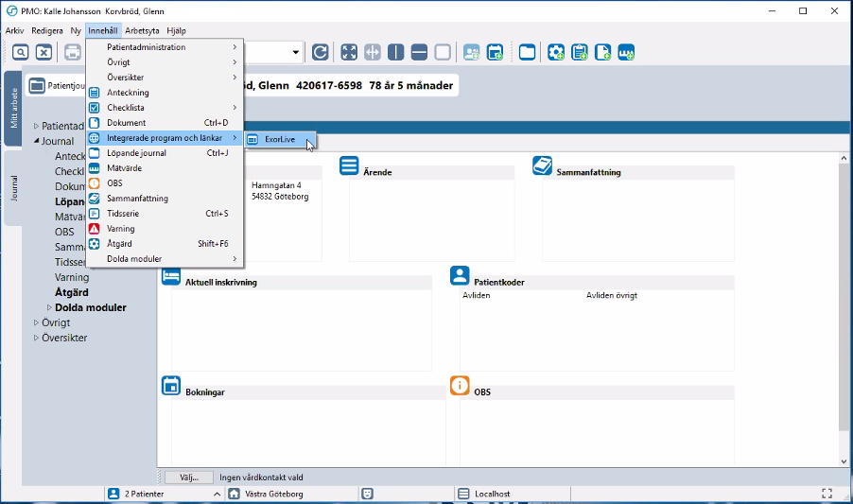The height and width of the screenshot is (504, 853).
Task: Choose Sammanfattning in the Innehåll menu
Action: 137,199
